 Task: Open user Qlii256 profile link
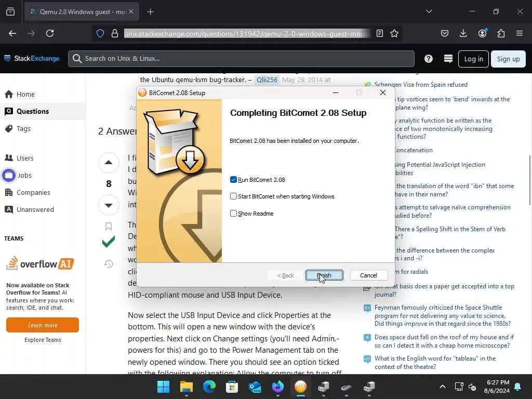point(267,79)
